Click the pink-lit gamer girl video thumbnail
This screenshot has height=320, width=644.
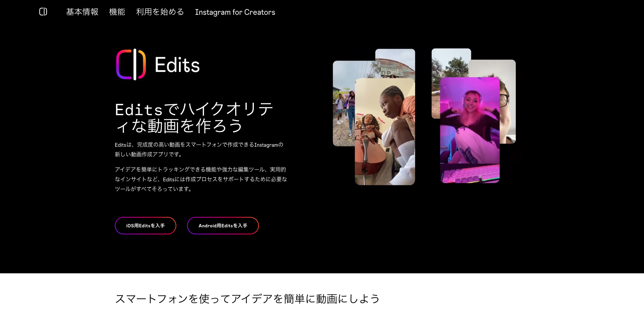[470, 130]
